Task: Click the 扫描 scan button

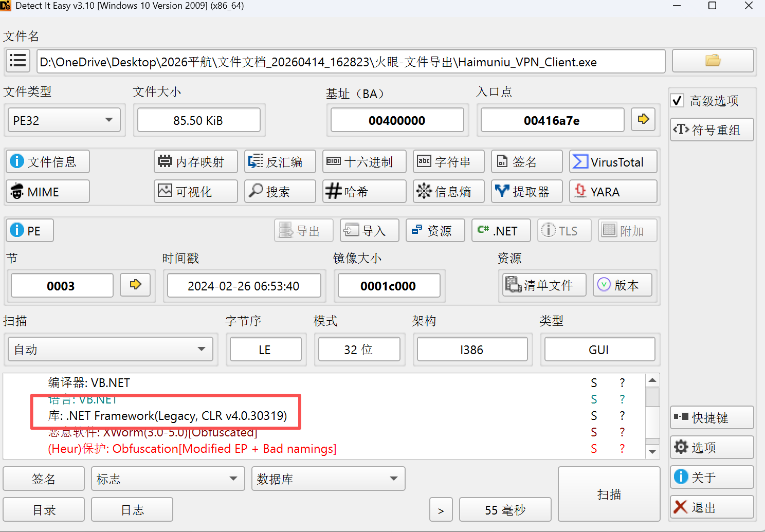Action: click(x=609, y=494)
